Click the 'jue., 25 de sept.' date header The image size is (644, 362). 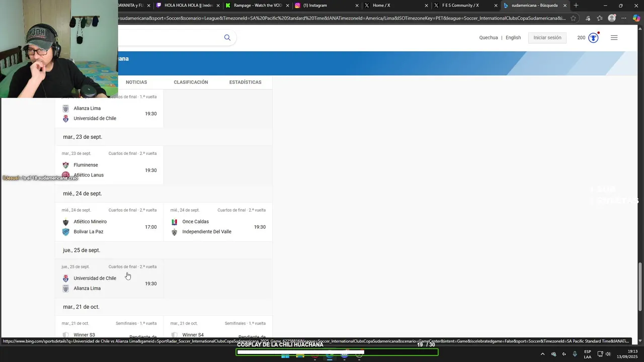82,250
